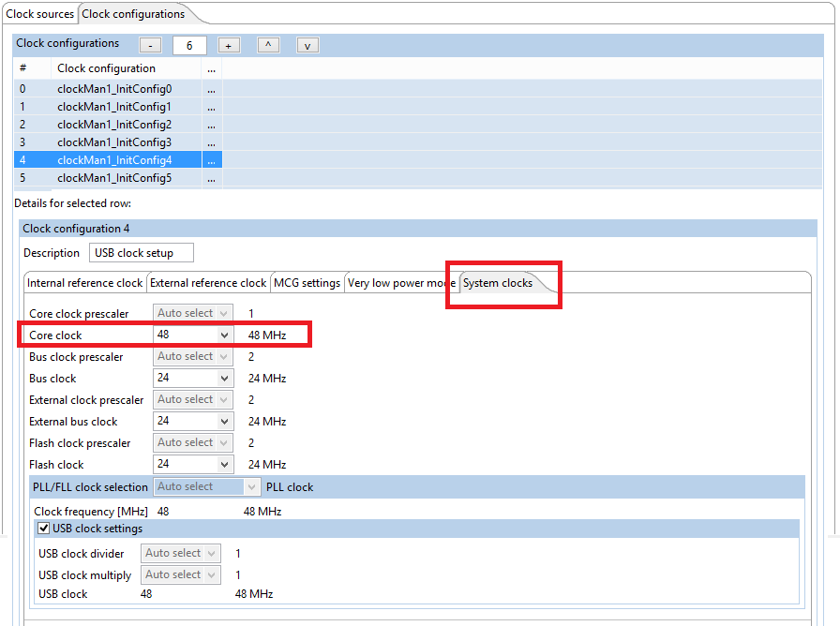The width and height of the screenshot is (840, 626).
Task: Click the configuration count field showing 6
Action: tap(189, 45)
